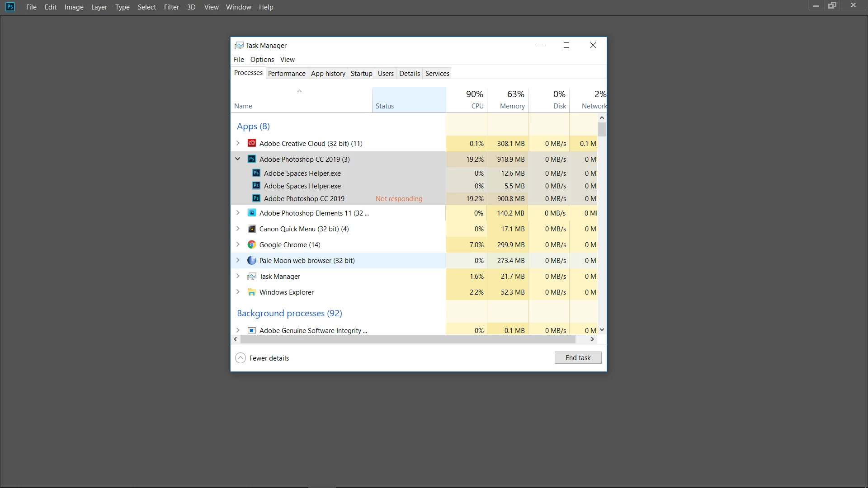868x488 pixels.
Task: Open Task Manager's Options menu
Action: 262,59
